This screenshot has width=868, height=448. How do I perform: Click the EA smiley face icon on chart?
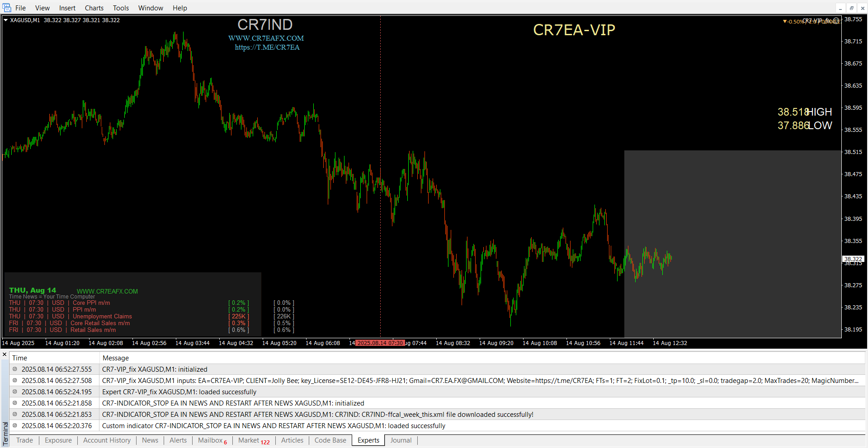click(836, 21)
